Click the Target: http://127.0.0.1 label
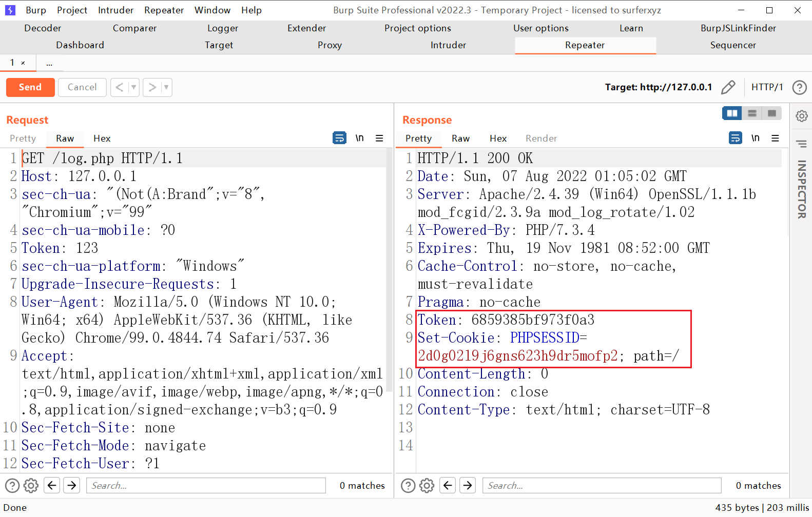This screenshot has height=517, width=812. coord(659,87)
